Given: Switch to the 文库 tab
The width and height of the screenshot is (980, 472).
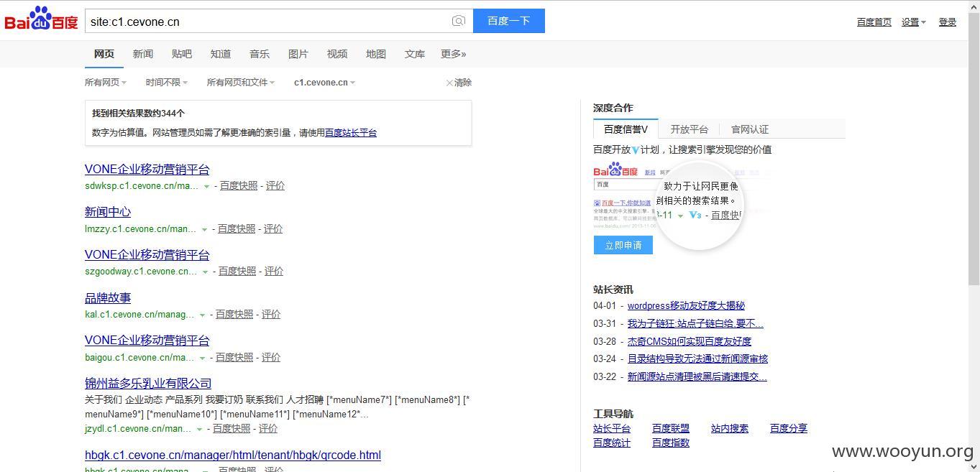Looking at the screenshot, I should pyautogui.click(x=415, y=54).
